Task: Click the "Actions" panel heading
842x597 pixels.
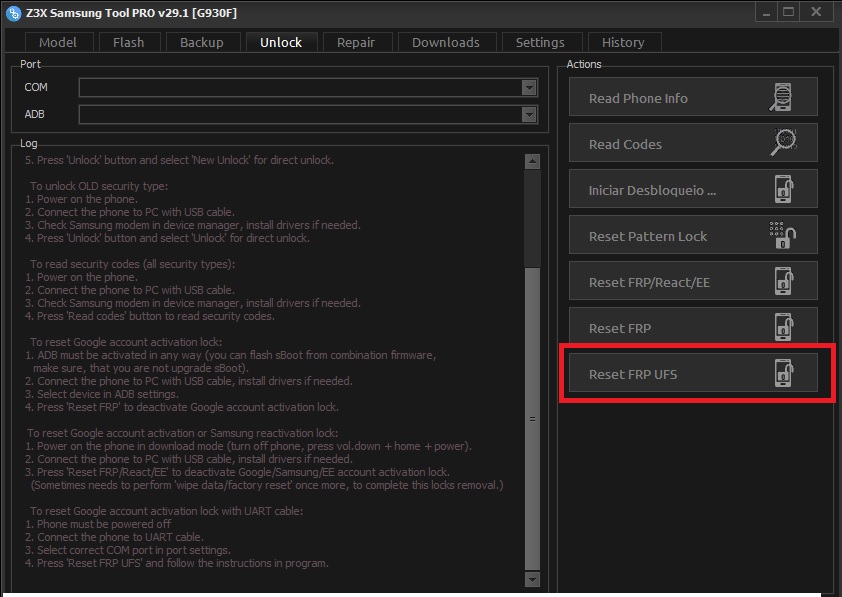Action: tap(584, 64)
